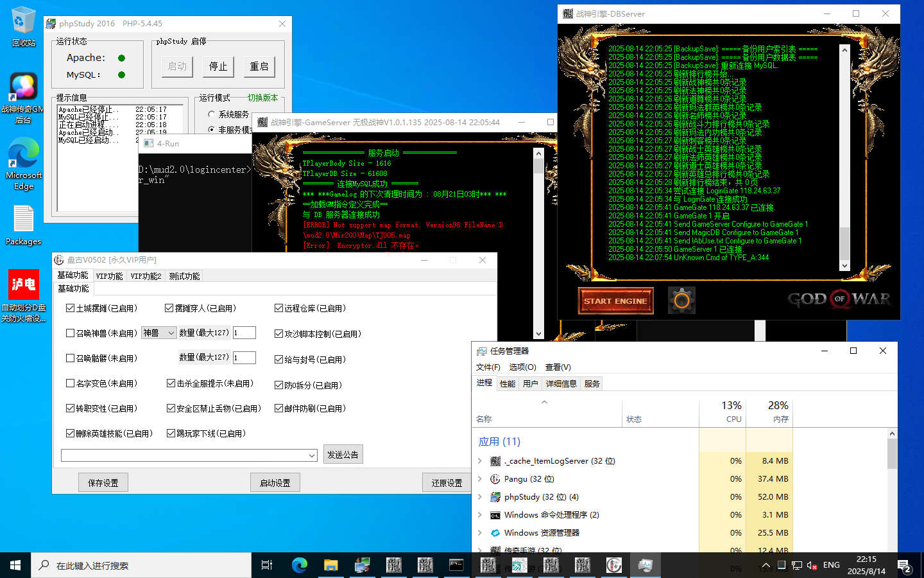Open the announcement combo box dropdown
Viewport: 924px width, 578px height.
[312, 455]
